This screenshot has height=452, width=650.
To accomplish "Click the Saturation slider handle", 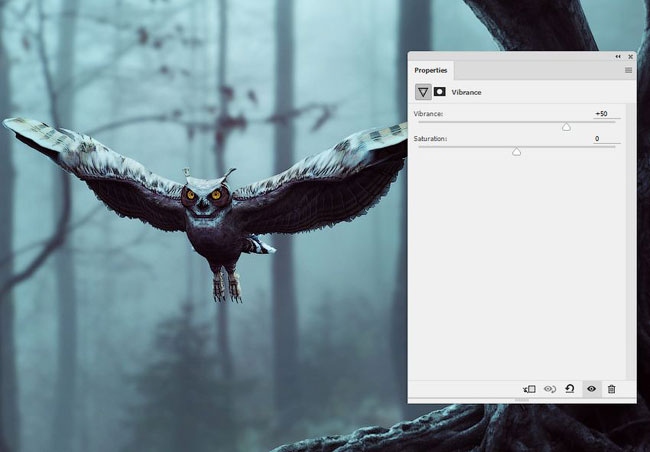I will click(x=516, y=152).
